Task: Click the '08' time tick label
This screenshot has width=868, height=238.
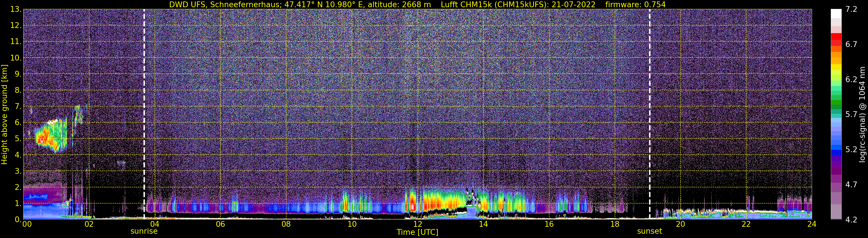Action: click(x=286, y=224)
